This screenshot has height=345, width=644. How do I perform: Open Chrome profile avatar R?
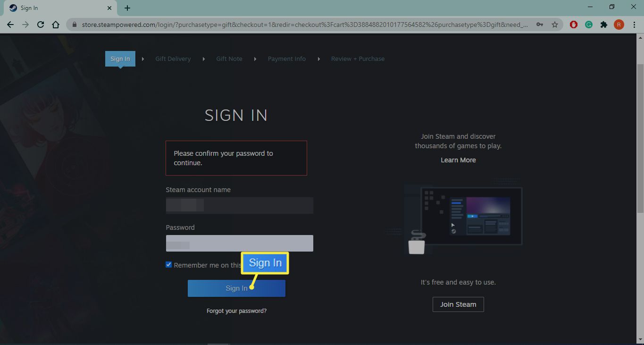tap(619, 25)
